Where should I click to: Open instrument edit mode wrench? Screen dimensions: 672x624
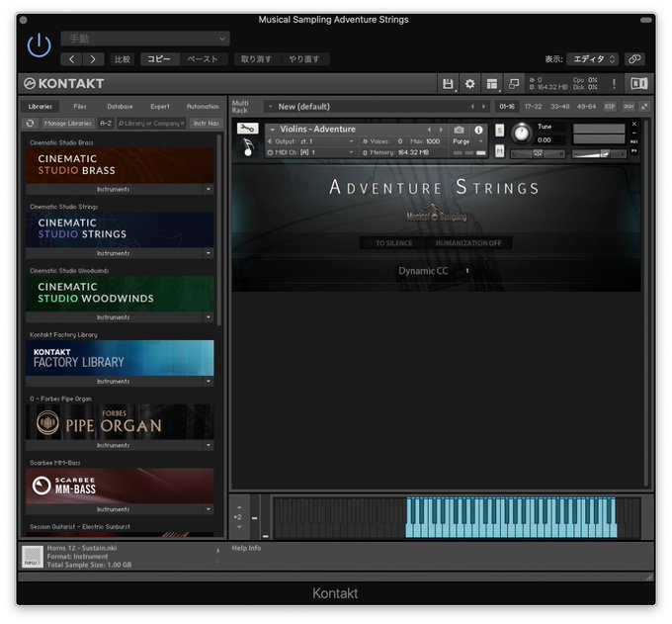(247, 129)
